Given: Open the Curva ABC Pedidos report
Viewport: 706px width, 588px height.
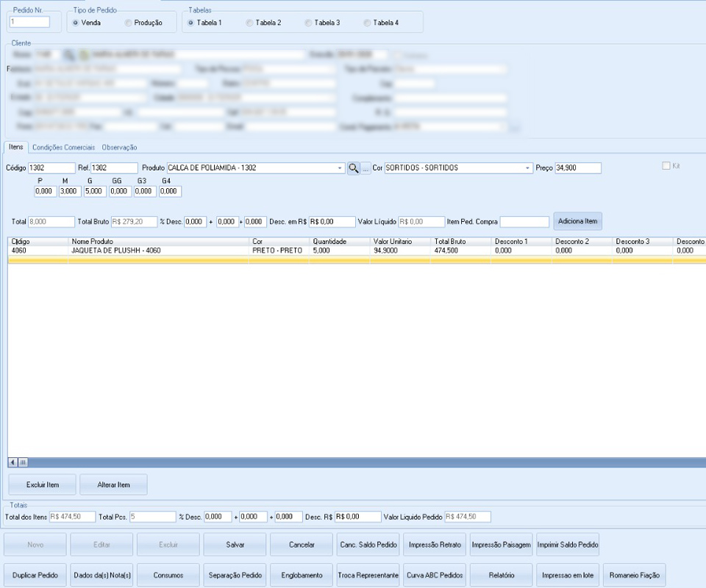Looking at the screenshot, I should 435,576.
